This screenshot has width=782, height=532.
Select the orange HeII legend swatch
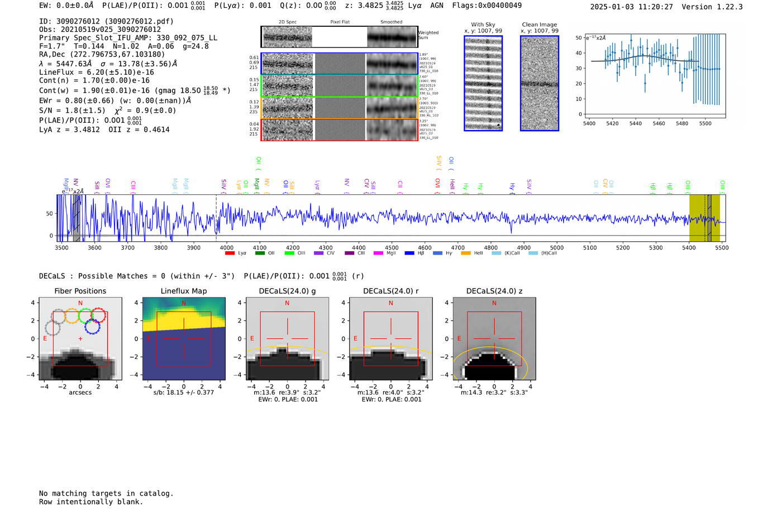[x=466, y=253]
